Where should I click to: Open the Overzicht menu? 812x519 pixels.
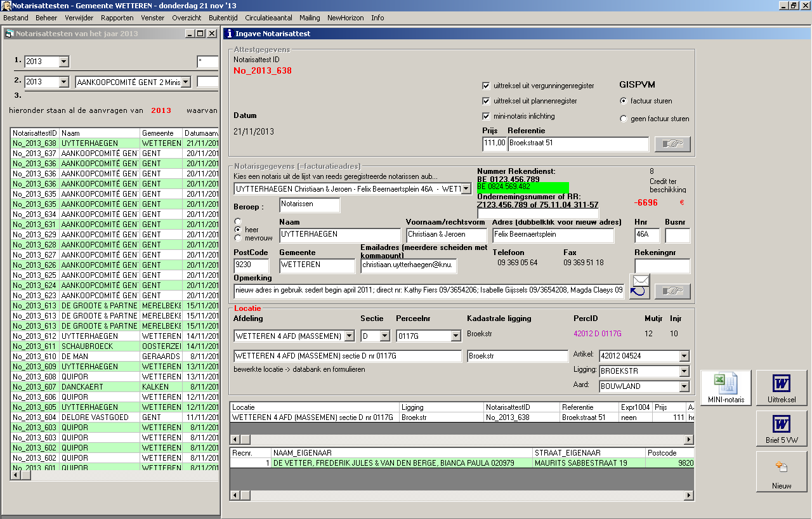click(187, 18)
